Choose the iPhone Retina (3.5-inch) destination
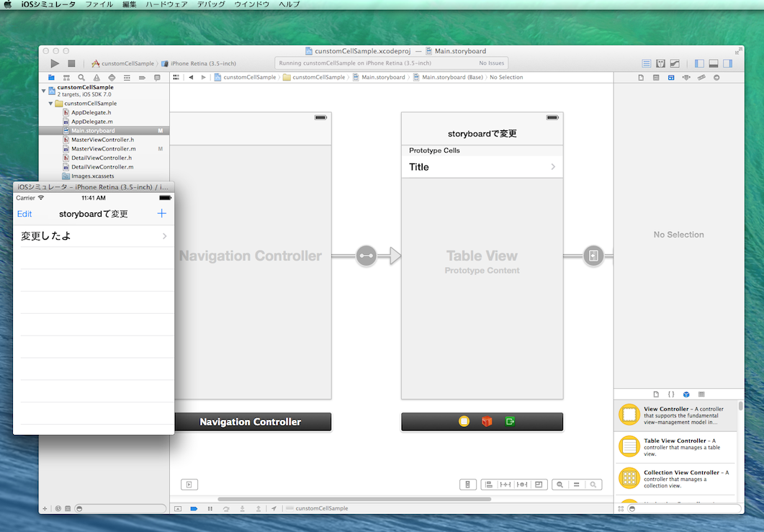The width and height of the screenshot is (764, 532). [x=199, y=63]
